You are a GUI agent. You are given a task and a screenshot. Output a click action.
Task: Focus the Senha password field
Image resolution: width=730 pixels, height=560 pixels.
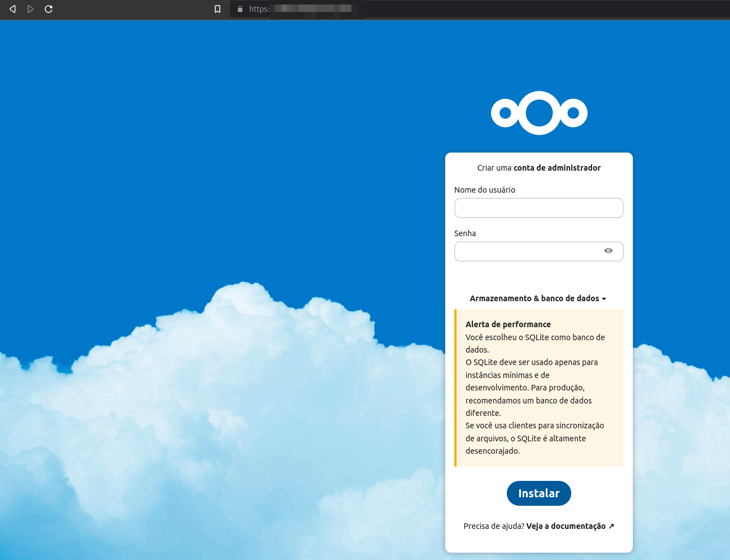click(539, 251)
